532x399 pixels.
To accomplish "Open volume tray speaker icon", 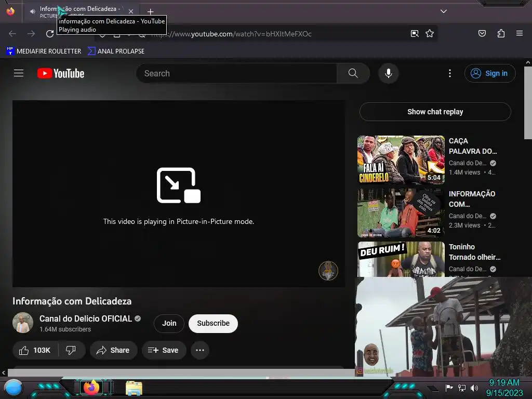I will click(x=474, y=388).
